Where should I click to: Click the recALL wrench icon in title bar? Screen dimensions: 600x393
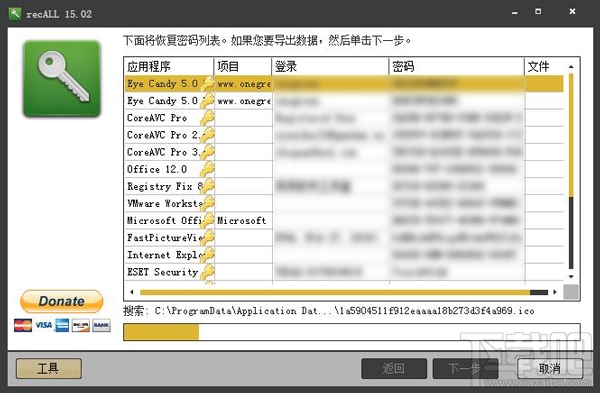(x=15, y=14)
